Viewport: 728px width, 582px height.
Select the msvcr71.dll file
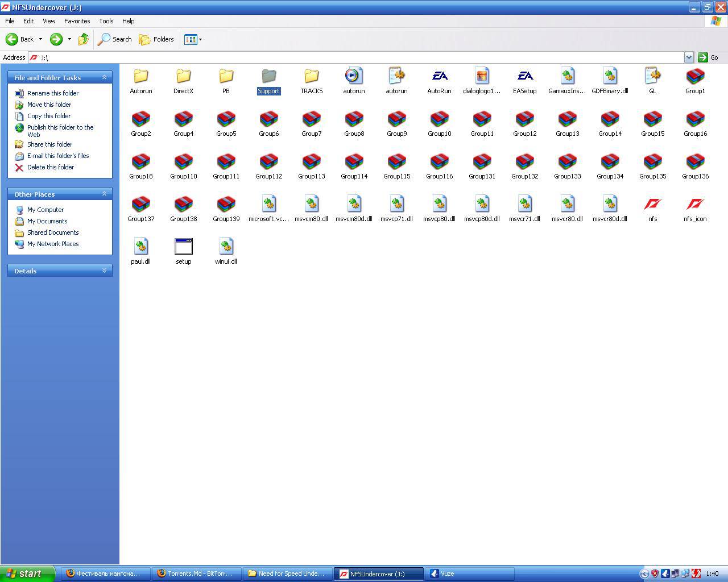pyautogui.click(x=524, y=209)
